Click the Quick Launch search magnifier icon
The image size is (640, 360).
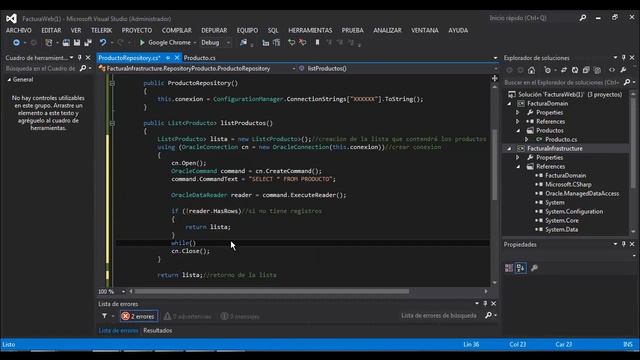pos(583,18)
